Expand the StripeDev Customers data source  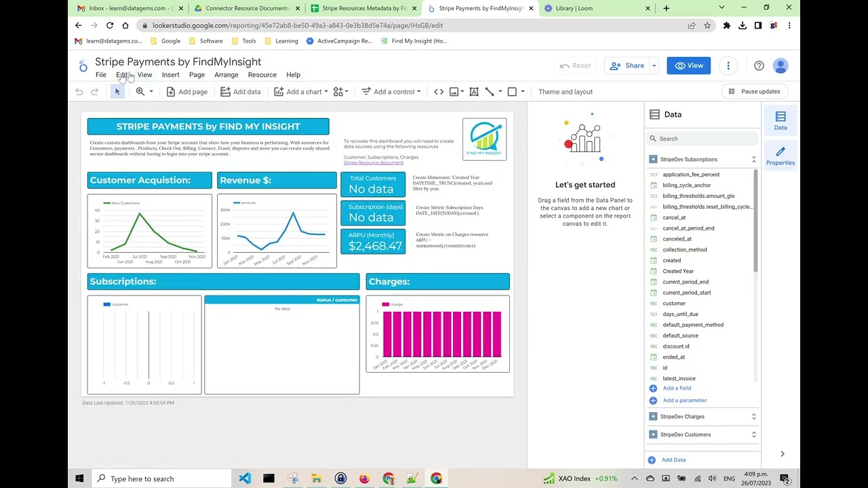pyautogui.click(x=753, y=434)
